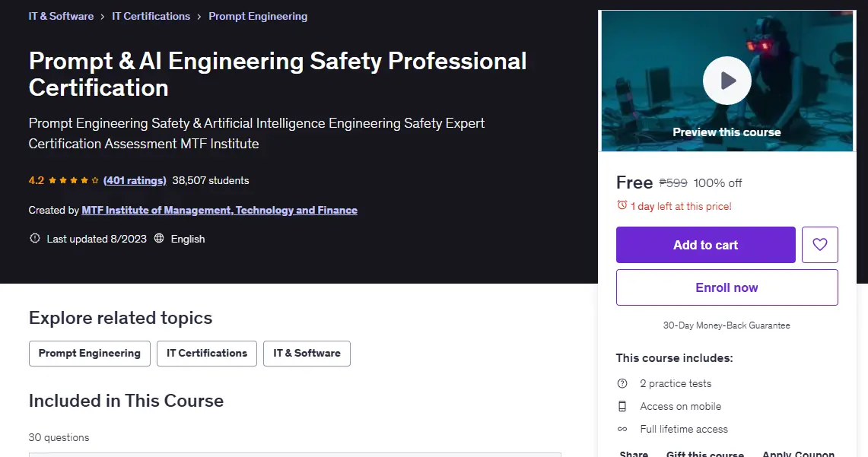Click the Share button
Image resolution: width=868 pixels, height=457 pixels.
[634, 454]
